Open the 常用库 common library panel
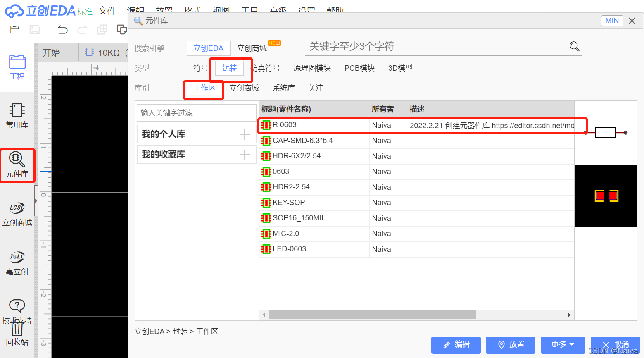Image resolution: width=644 pixels, height=358 pixels. (17, 116)
